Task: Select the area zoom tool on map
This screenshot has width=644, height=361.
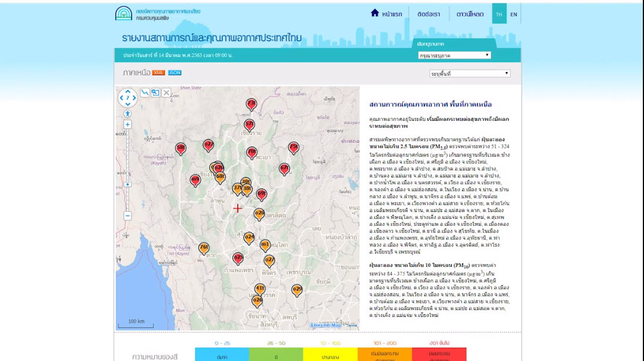Action: 155,92
